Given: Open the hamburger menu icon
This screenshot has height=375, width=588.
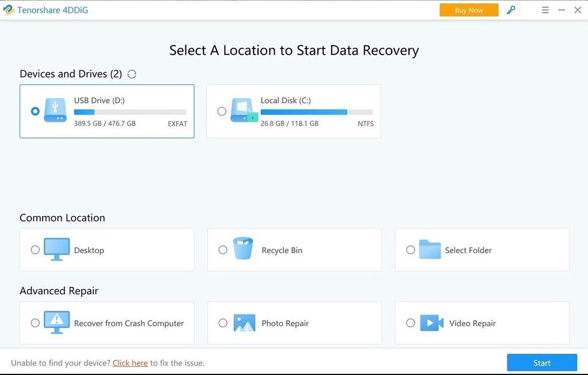Looking at the screenshot, I should pos(545,10).
